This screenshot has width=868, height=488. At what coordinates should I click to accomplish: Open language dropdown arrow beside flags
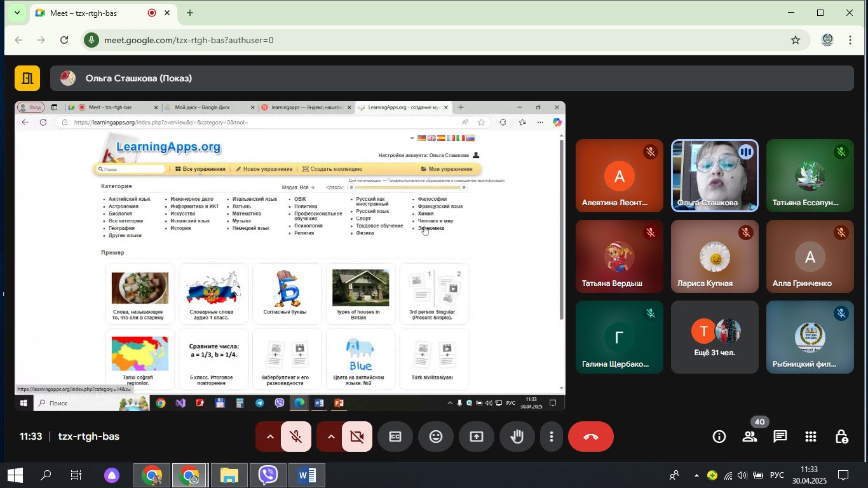[412, 138]
